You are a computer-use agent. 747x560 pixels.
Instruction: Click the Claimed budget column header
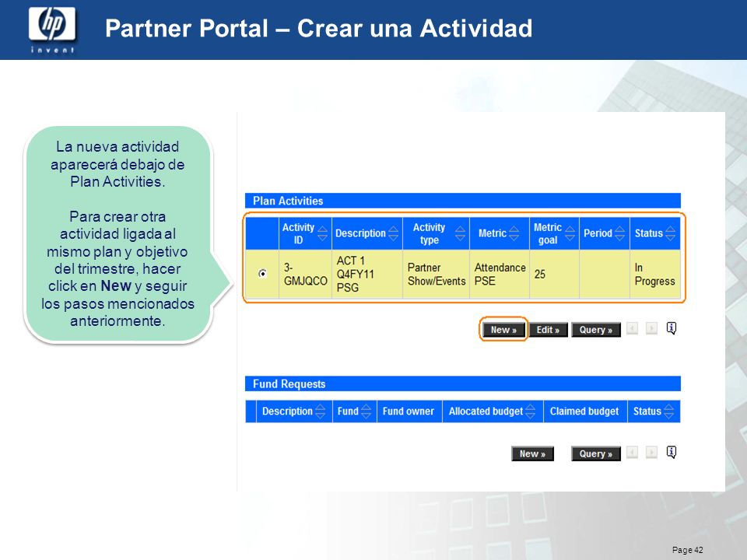pos(584,411)
